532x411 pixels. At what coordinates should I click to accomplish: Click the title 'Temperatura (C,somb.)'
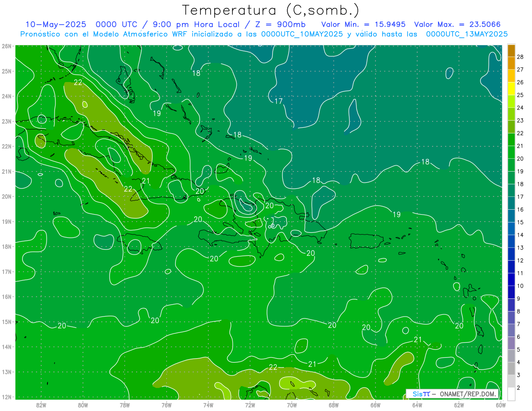click(271, 10)
